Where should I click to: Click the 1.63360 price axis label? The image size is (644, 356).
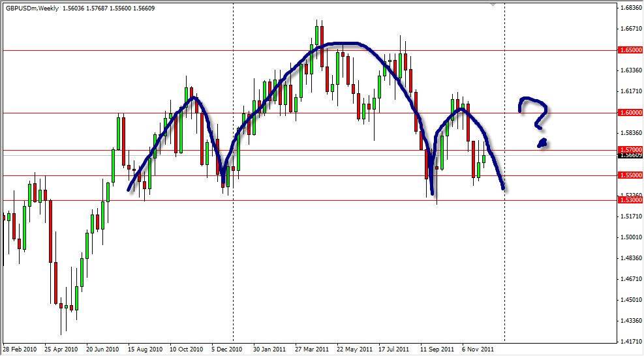click(630, 70)
